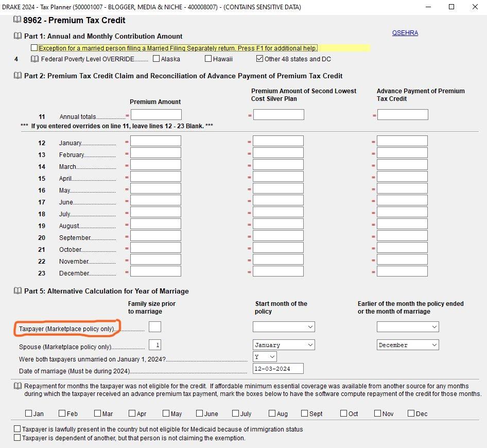
Task: Maximize the Drake Tax Planner window
Action: tap(451, 7)
